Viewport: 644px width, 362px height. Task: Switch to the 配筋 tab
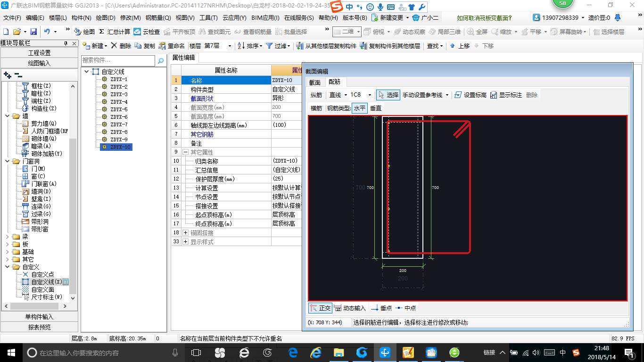[x=334, y=82]
